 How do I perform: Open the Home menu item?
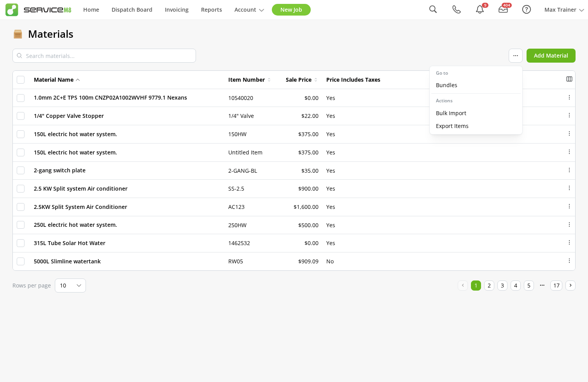tap(91, 10)
